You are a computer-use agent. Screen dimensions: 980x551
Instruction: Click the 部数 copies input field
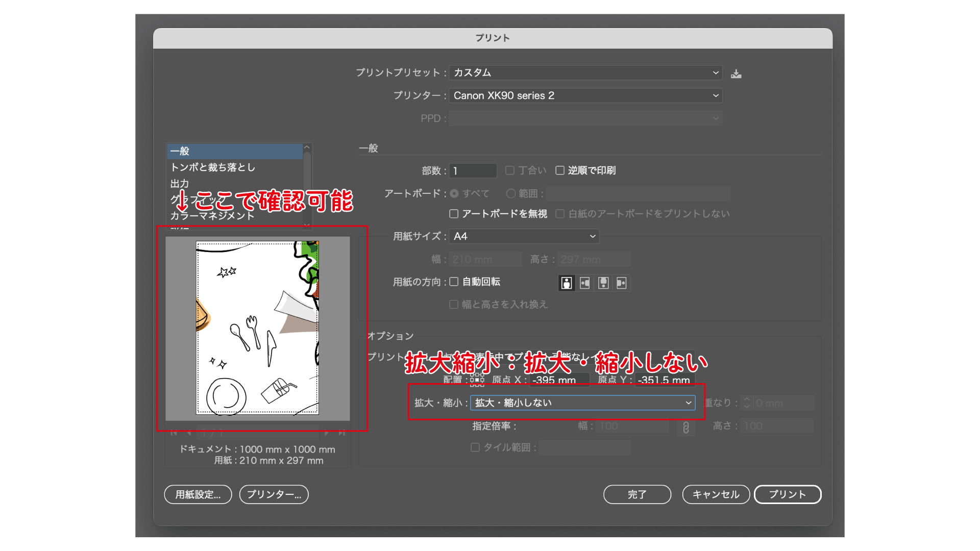tap(473, 170)
